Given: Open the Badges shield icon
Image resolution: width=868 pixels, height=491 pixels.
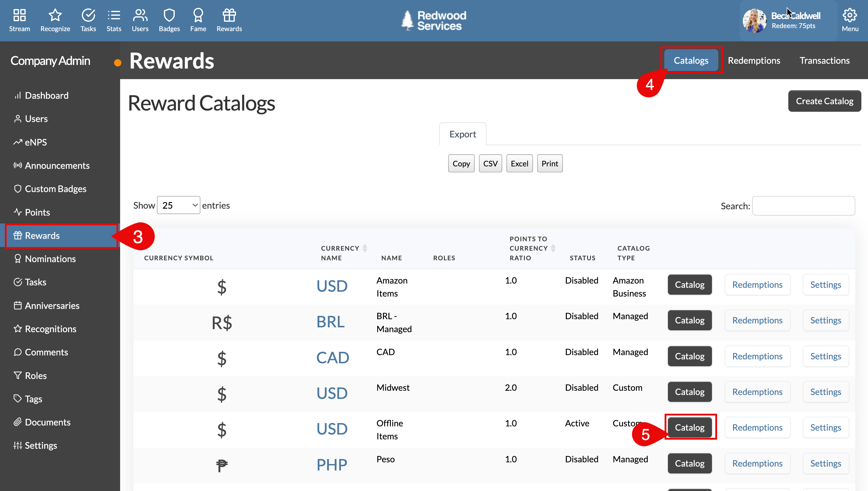Looking at the screenshot, I should click(169, 15).
